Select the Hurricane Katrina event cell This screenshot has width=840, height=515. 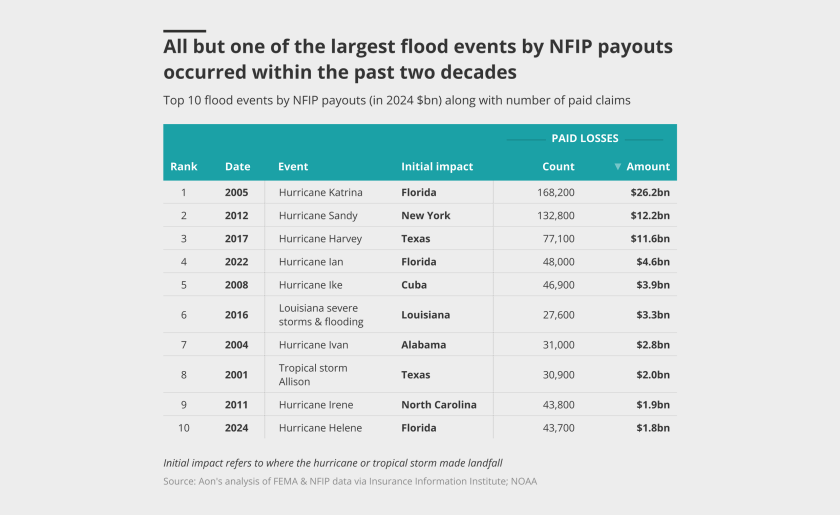pos(320,192)
